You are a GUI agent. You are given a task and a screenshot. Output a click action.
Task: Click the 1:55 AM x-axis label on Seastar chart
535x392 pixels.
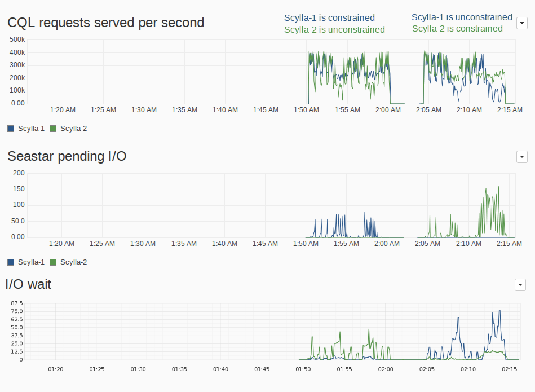pos(346,244)
